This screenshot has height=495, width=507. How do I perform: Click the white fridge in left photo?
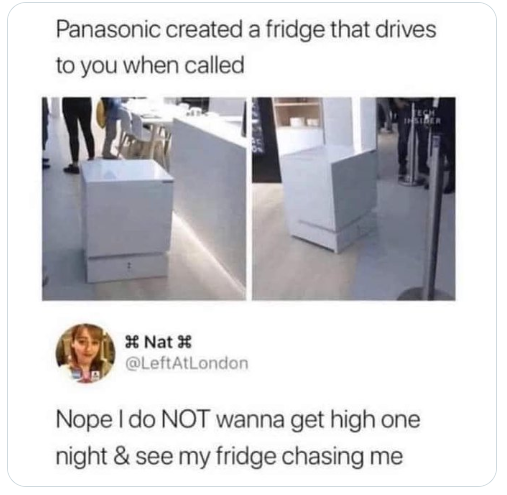pyautogui.click(x=128, y=220)
